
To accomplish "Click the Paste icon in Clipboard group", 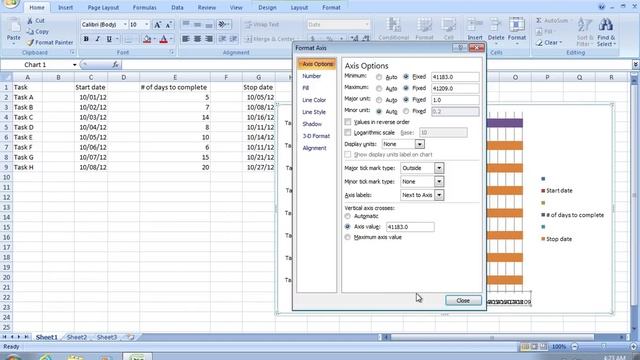I will point(13,26).
